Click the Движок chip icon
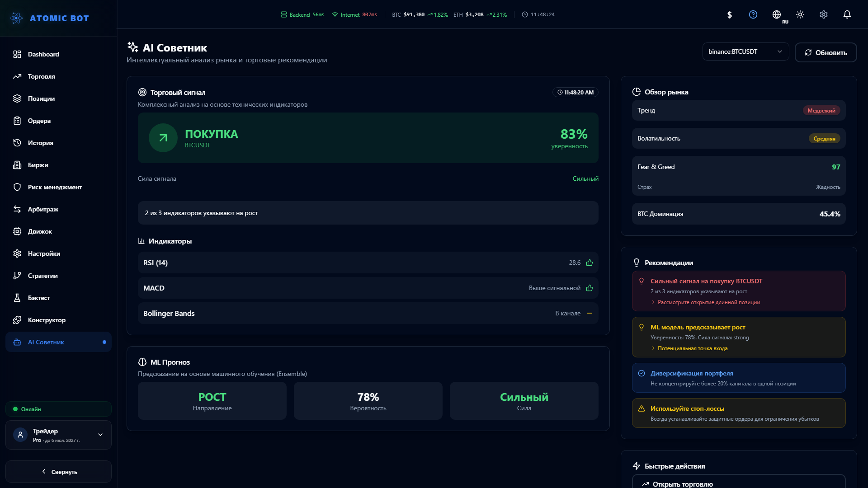The width and height of the screenshot is (868, 488). [x=17, y=231]
